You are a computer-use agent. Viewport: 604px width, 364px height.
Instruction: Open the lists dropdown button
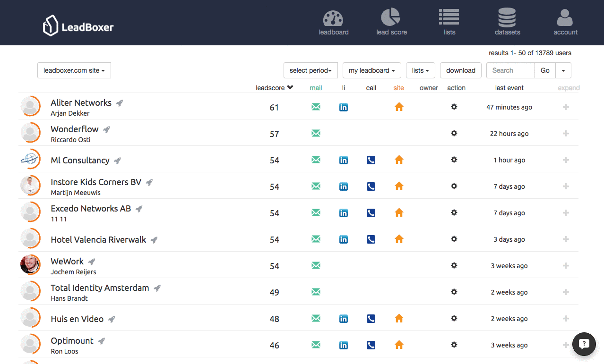pyautogui.click(x=421, y=70)
